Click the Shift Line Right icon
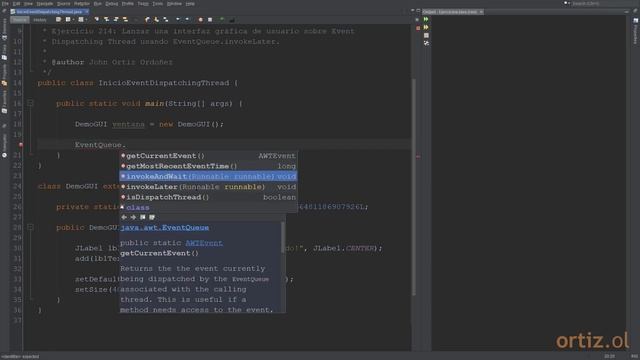Screen dimensions: 640x360 coord(187,20)
